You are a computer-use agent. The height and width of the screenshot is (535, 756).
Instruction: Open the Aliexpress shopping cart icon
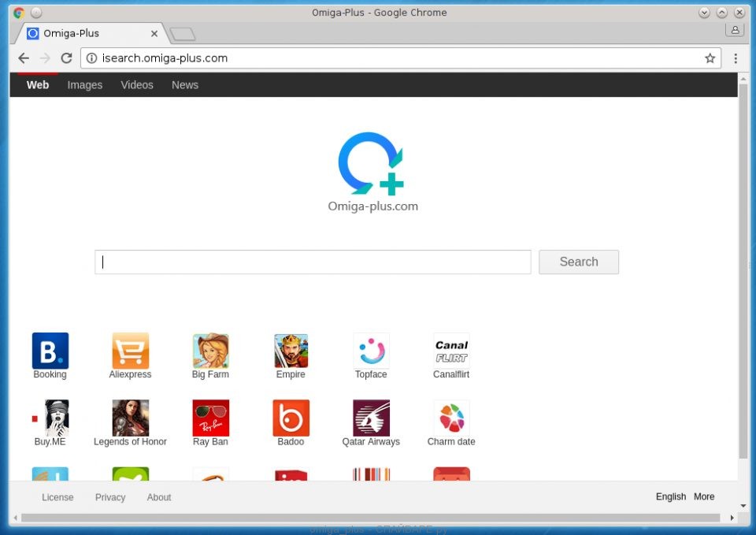click(130, 351)
